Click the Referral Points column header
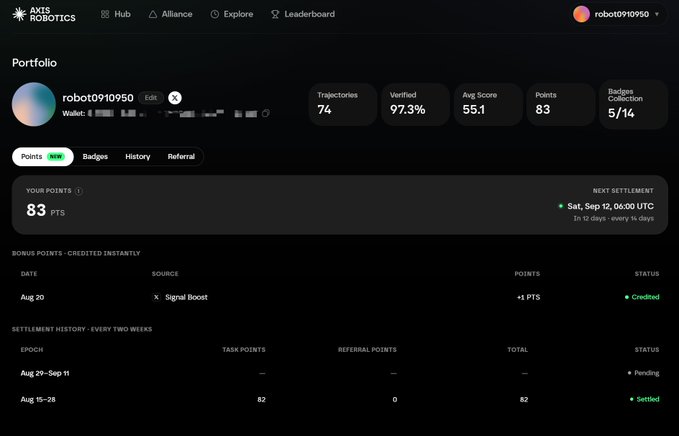The height and width of the screenshot is (436, 679). point(367,349)
